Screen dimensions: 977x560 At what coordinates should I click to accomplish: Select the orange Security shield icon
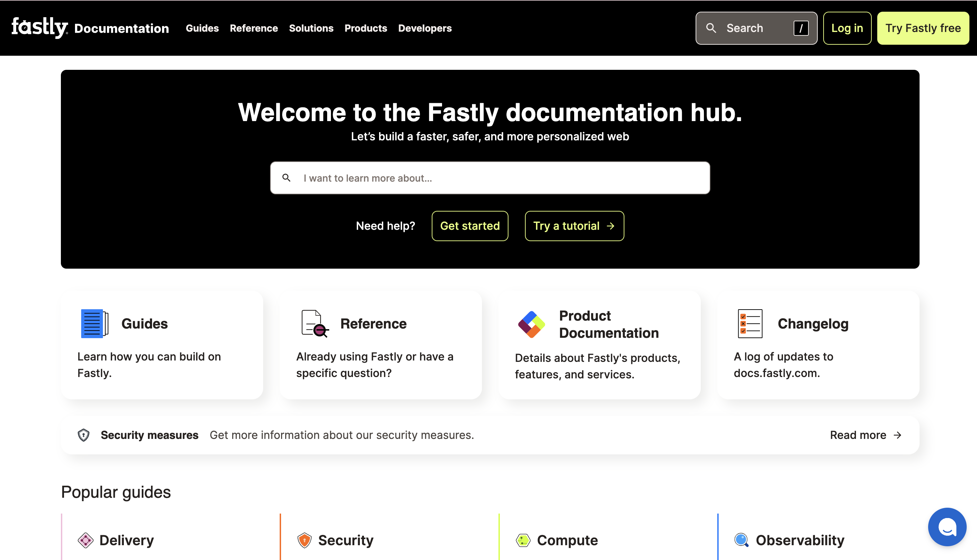tap(303, 540)
